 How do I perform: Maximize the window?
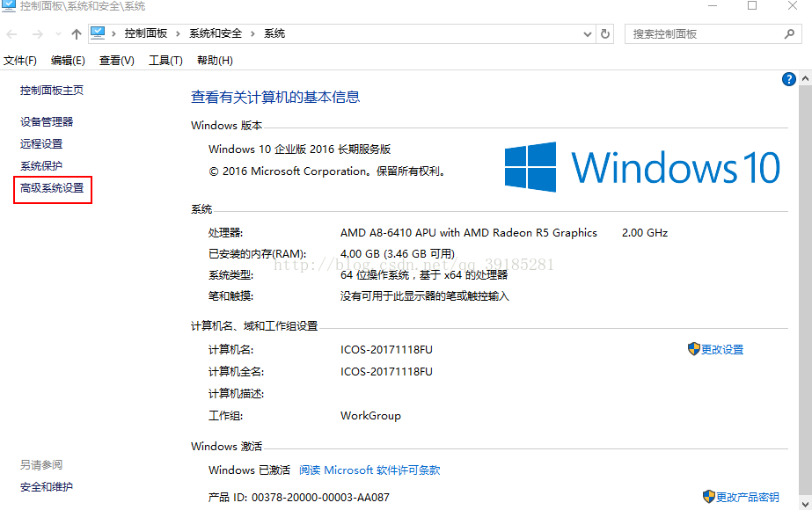click(x=752, y=5)
